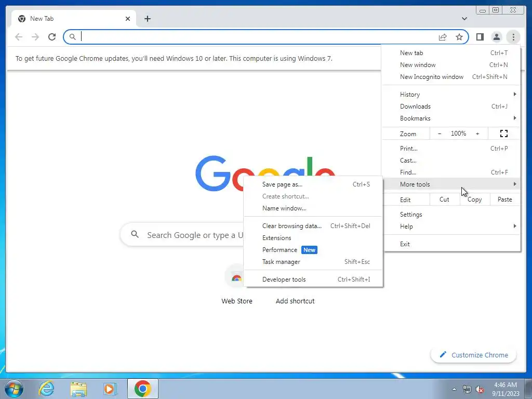
Task: Select the New Tab tab
Action: coord(73,19)
